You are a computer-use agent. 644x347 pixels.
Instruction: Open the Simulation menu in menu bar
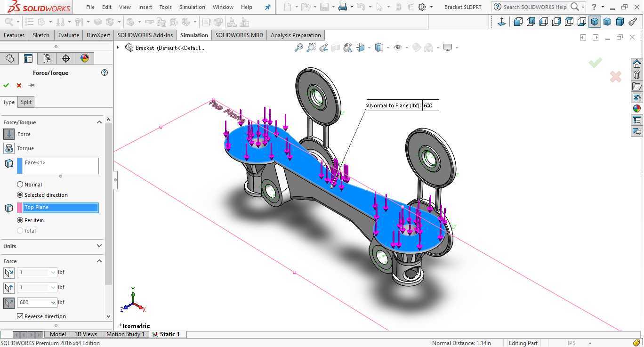click(x=192, y=7)
